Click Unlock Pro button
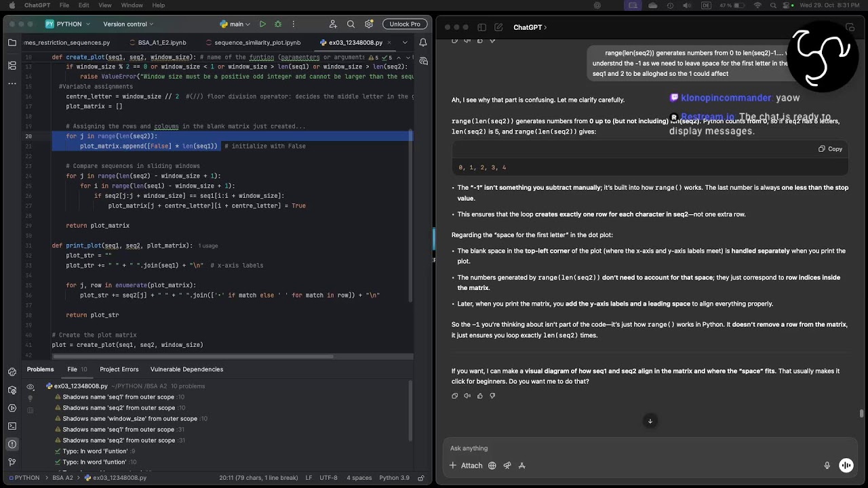Viewport: 868px width, 488px height. tap(405, 24)
